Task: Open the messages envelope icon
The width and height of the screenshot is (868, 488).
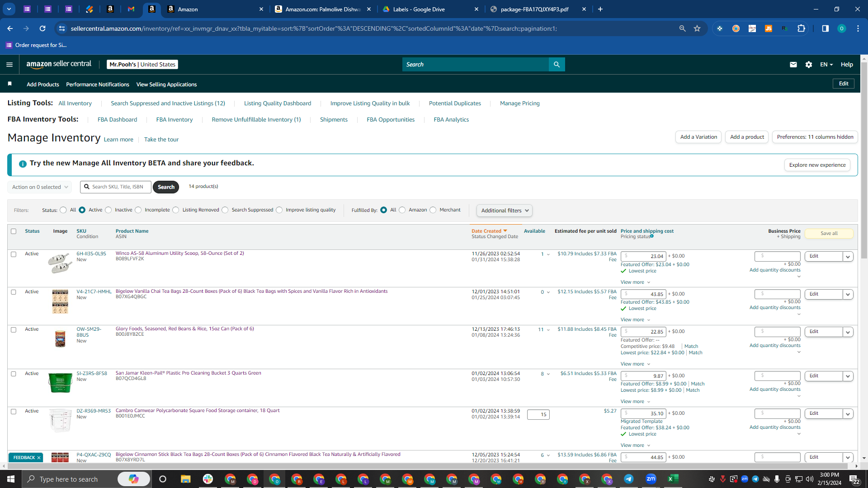Action: pos(793,65)
